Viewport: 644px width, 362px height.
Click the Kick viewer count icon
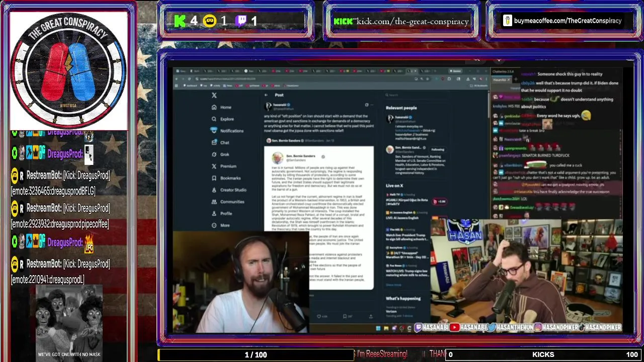180,21
